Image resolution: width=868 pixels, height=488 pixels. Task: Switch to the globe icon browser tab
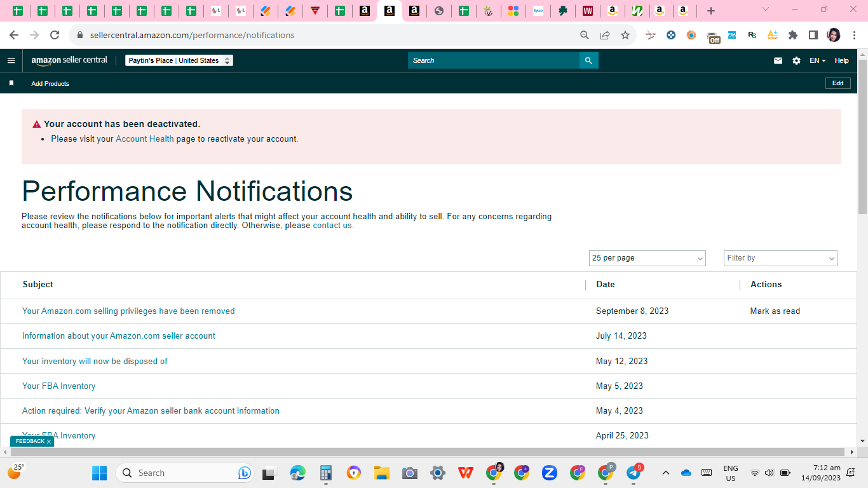(438, 11)
